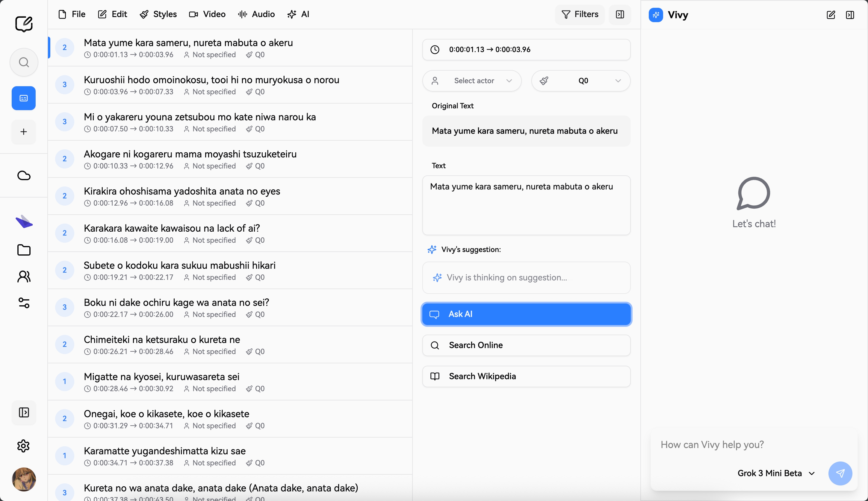
Task: Click the Search Wikipedia button
Action: click(x=527, y=376)
